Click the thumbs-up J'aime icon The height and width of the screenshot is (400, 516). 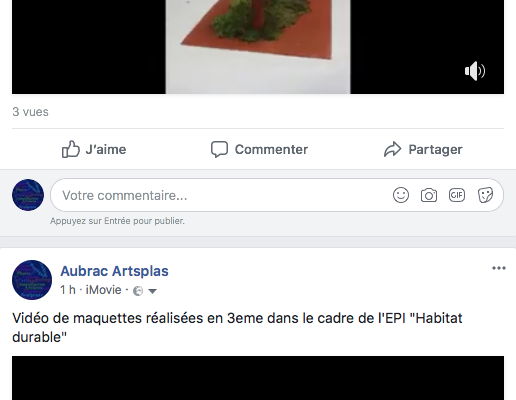(71, 149)
